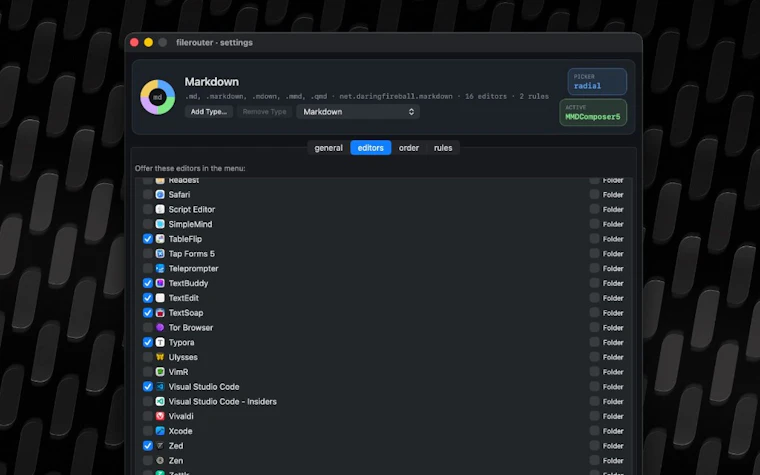Screen dimensions: 760x475
Task: Toggle the Folder option for Xcode
Action: click(x=594, y=431)
